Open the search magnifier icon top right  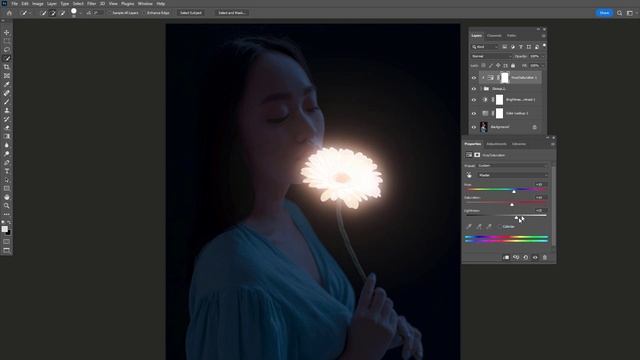click(620, 13)
